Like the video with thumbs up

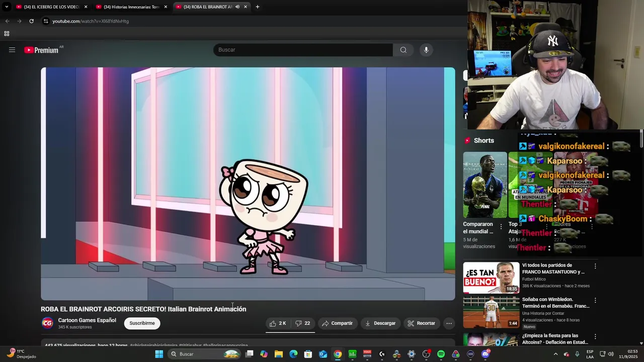point(278,323)
